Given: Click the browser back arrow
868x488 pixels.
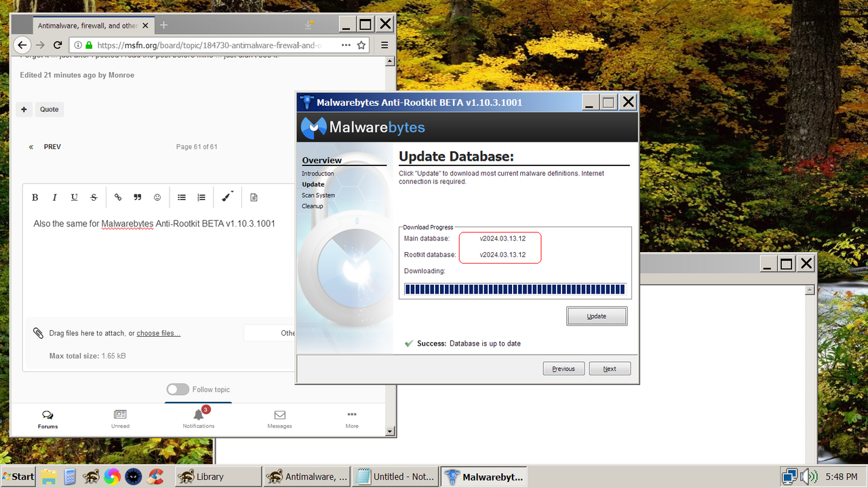Looking at the screenshot, I should click(22, 45).
